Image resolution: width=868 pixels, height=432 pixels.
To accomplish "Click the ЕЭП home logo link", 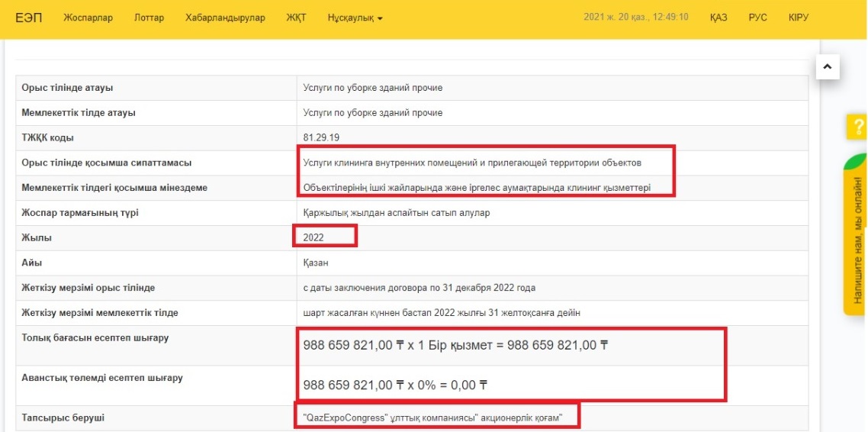I will point(29,18).
